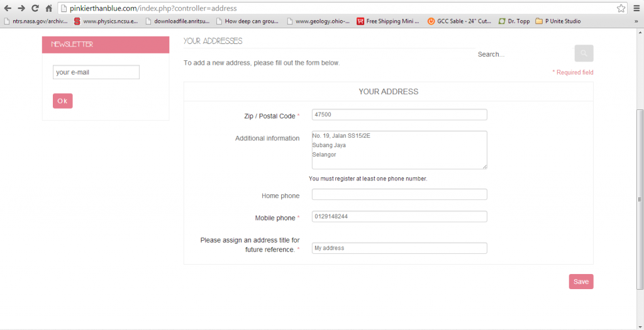This screenshot has width=644, height=330.
Task: Reload the page with refresh icon
Action: tap(35, 8)
